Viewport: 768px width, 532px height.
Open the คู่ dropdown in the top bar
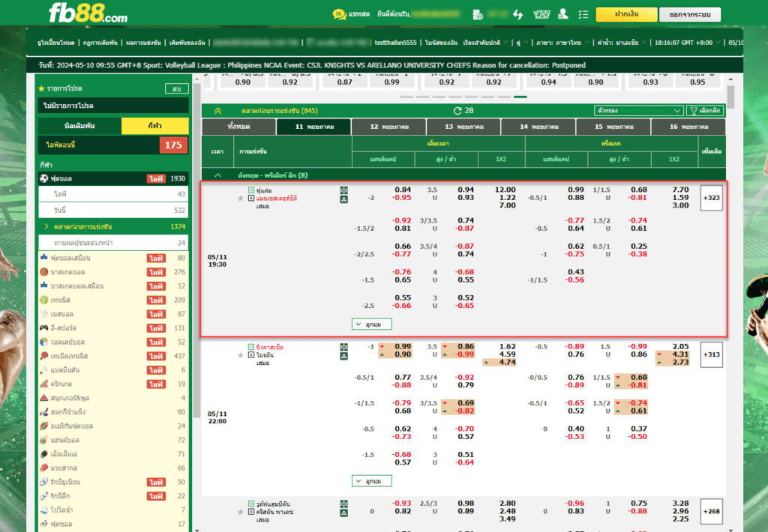point(522,43)
